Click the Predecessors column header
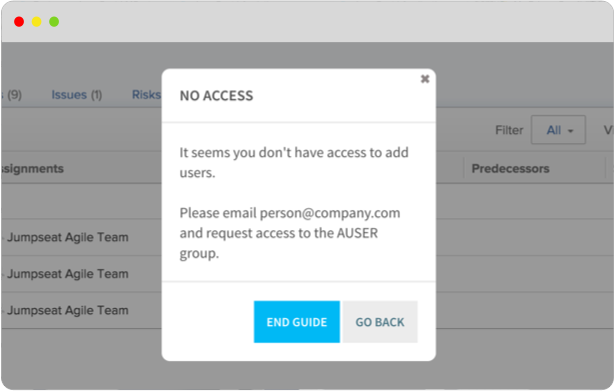This screenshot has width=615, height=392. pos(510,169)
